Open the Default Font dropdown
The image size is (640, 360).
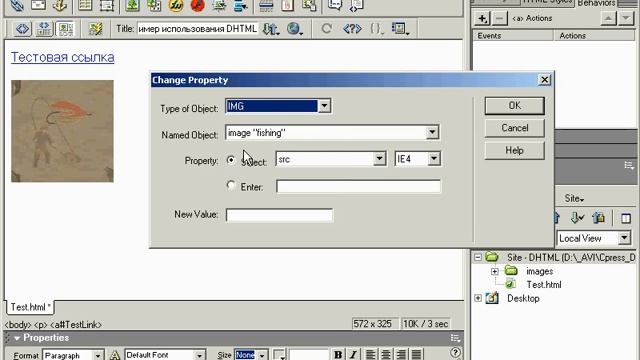tap(199, 355)
